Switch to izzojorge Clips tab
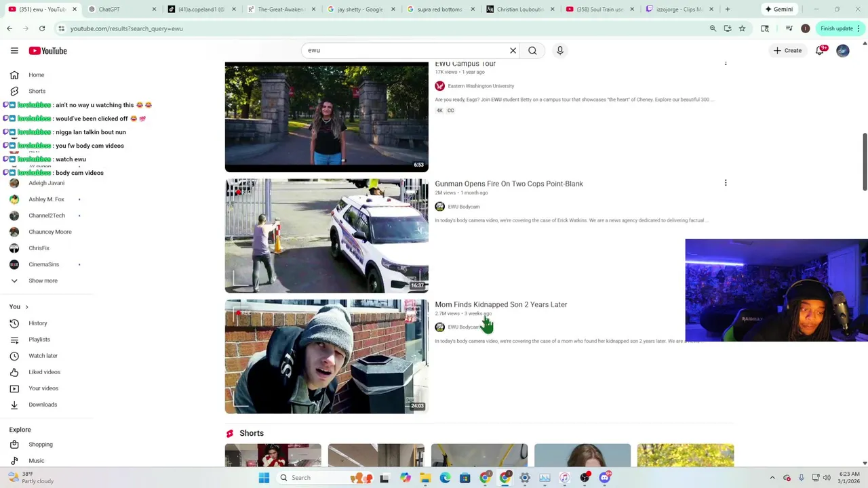Image resolution: width=868 pixels, height=488 pixels. [679, 9]
